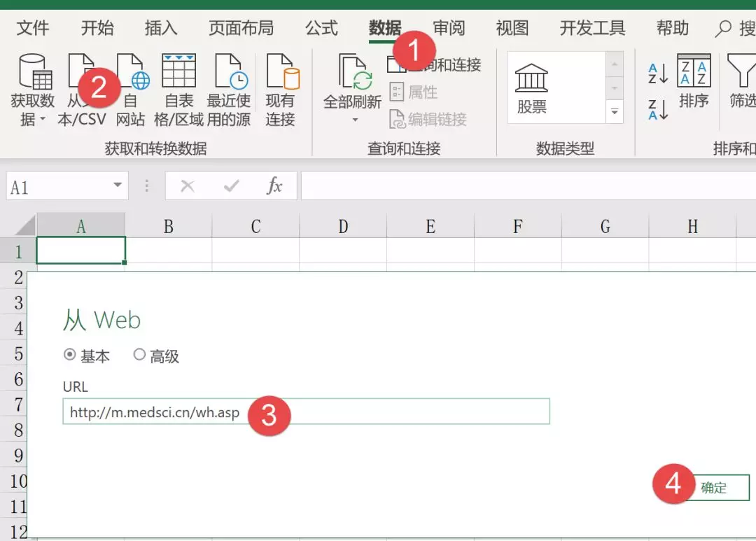Select row 5 header
This screenshot has width=756, height=541.
tap(13, 353)
